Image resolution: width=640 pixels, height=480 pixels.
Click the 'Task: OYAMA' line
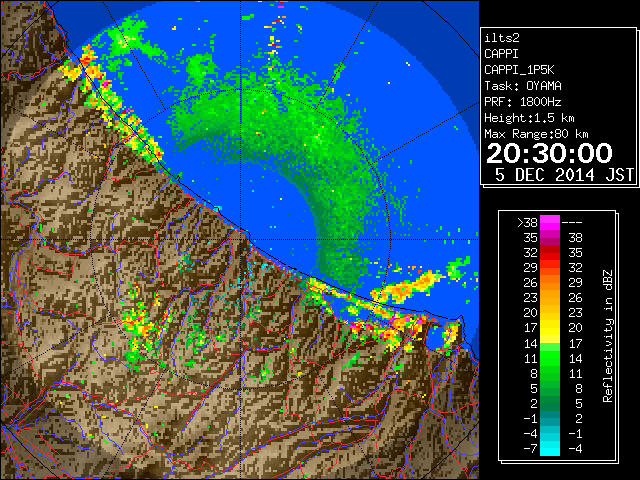click(x=522, y=86)
